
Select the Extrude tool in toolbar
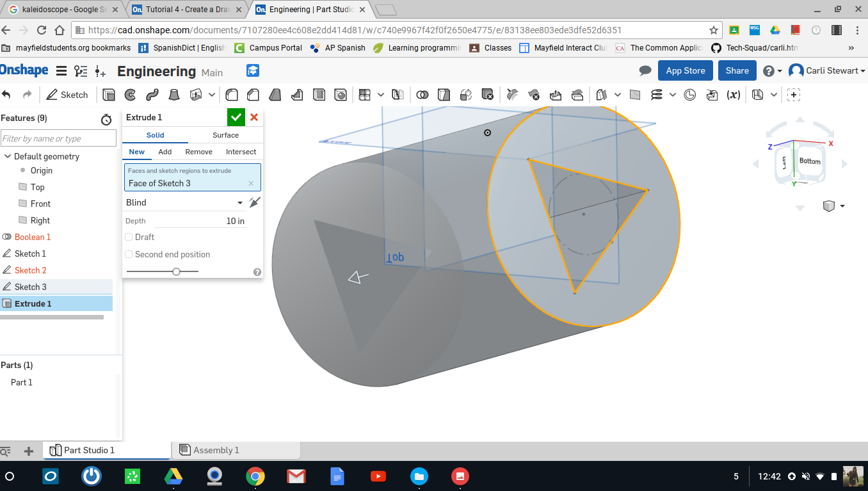coord(109,95)
